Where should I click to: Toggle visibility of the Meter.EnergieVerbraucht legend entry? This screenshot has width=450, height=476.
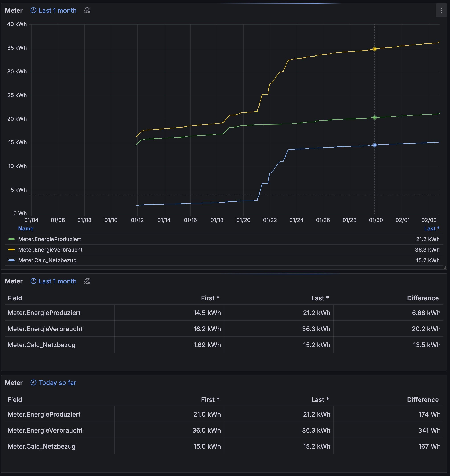click(50, 250)
